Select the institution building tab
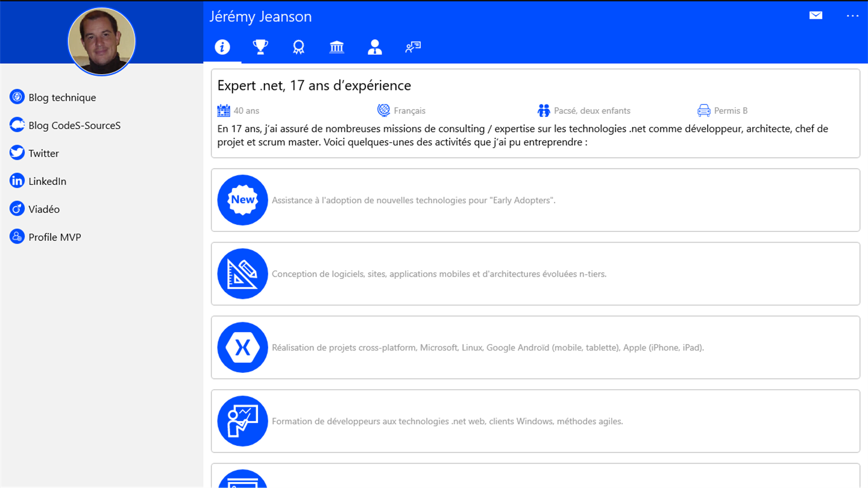Viewport: 868px width, 488px height. coord(337,47)
